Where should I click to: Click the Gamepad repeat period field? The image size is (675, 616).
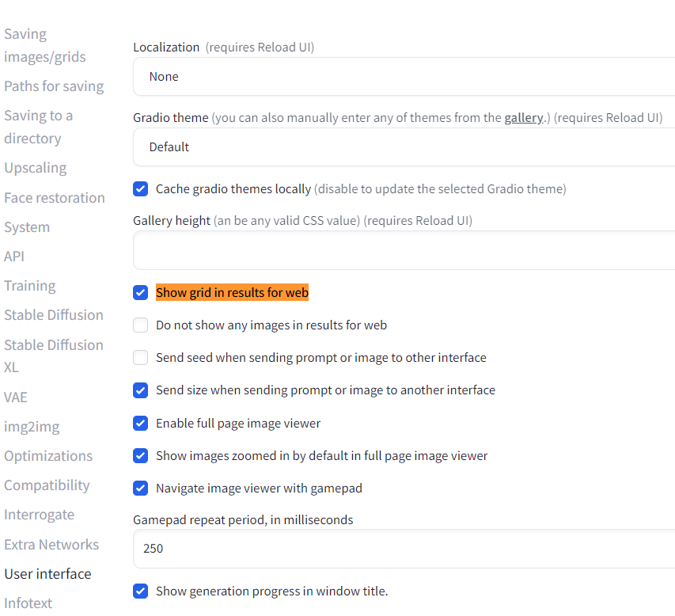[404, 549]
